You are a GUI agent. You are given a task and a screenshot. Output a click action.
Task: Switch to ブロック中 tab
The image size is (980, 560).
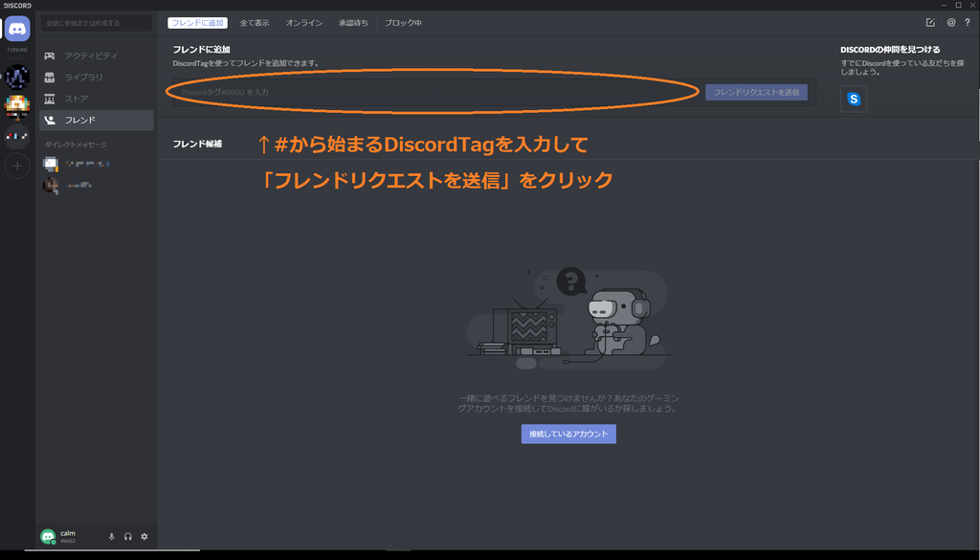coord(403,23)
